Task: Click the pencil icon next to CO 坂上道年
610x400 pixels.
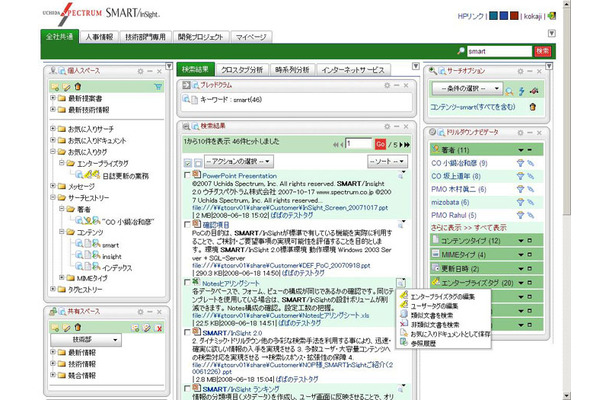Action: [531, 176]
